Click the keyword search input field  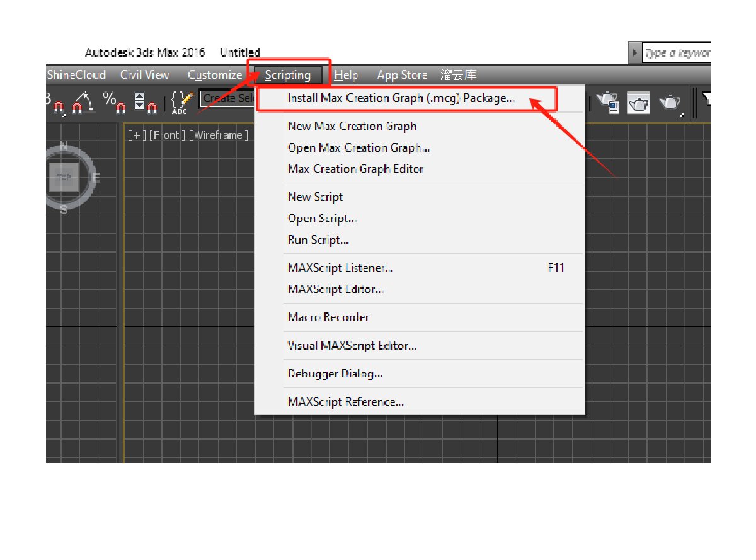pos(677,54)
